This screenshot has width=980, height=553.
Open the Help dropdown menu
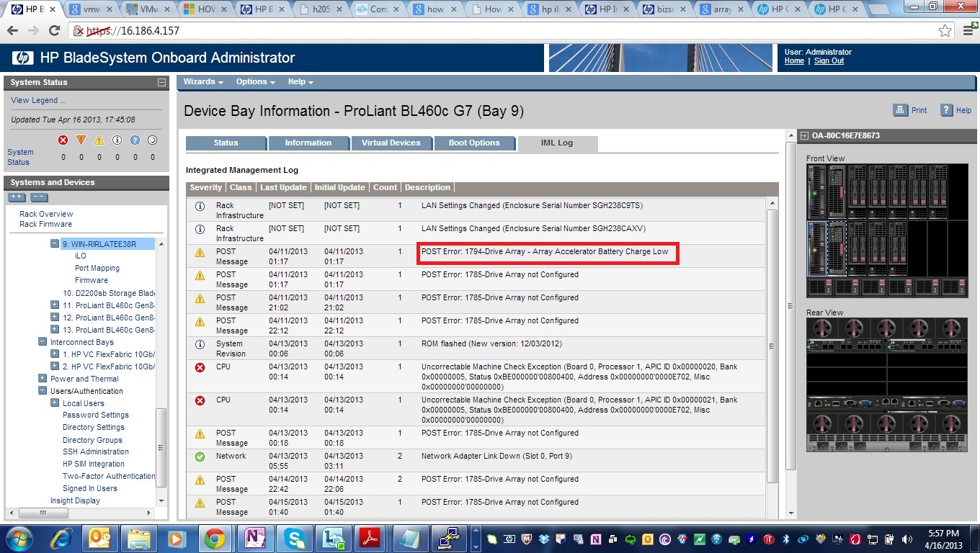(300, 82)
